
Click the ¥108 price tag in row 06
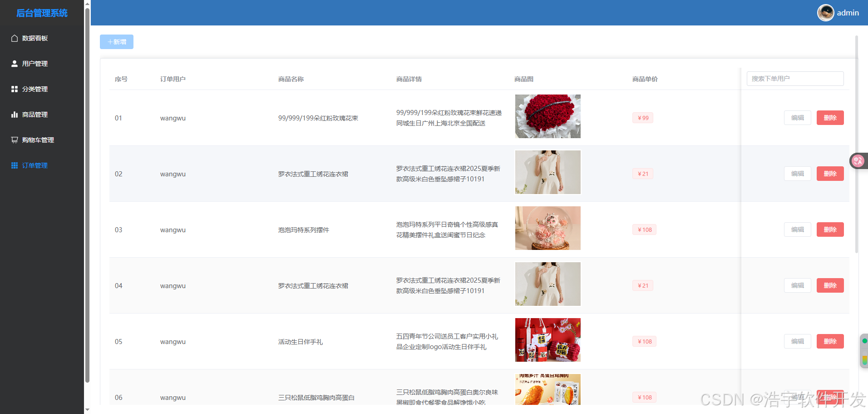tap(644, 397)
